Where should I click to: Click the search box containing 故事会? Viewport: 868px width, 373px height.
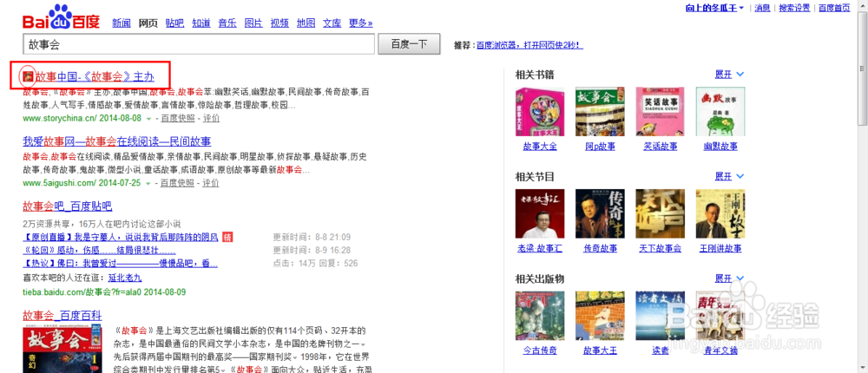(x=198, y=44)
